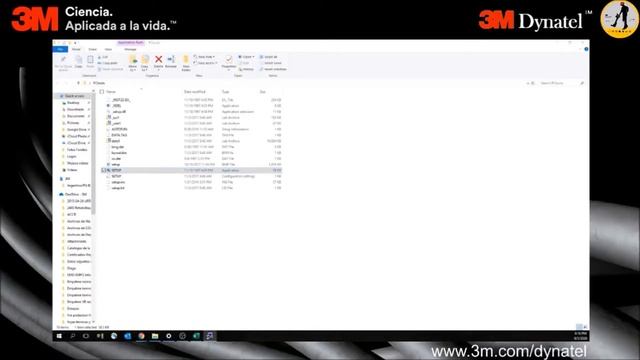Open the Easy access dropdown
The height and width of the screenshot is (360, 640).
[205, 63]
